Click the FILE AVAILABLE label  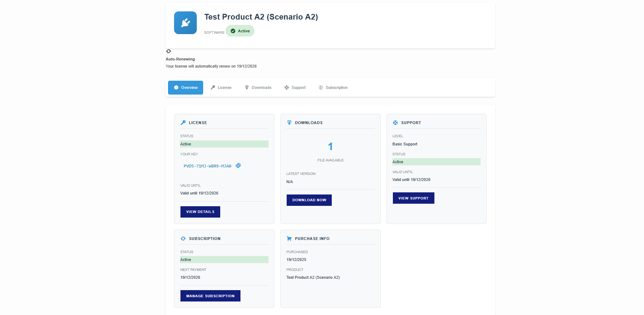pos(330,160)
